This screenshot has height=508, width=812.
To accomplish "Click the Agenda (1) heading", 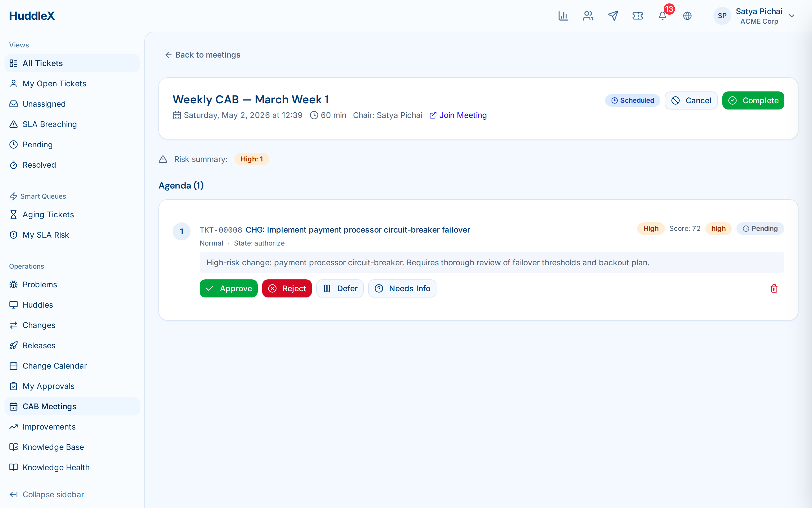I will click(181, 185).
